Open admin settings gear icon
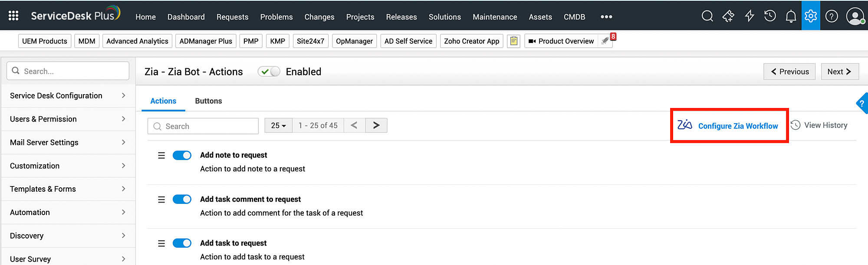Image resolution: width=868 pixels, height=265 pixels. point(811,16)
